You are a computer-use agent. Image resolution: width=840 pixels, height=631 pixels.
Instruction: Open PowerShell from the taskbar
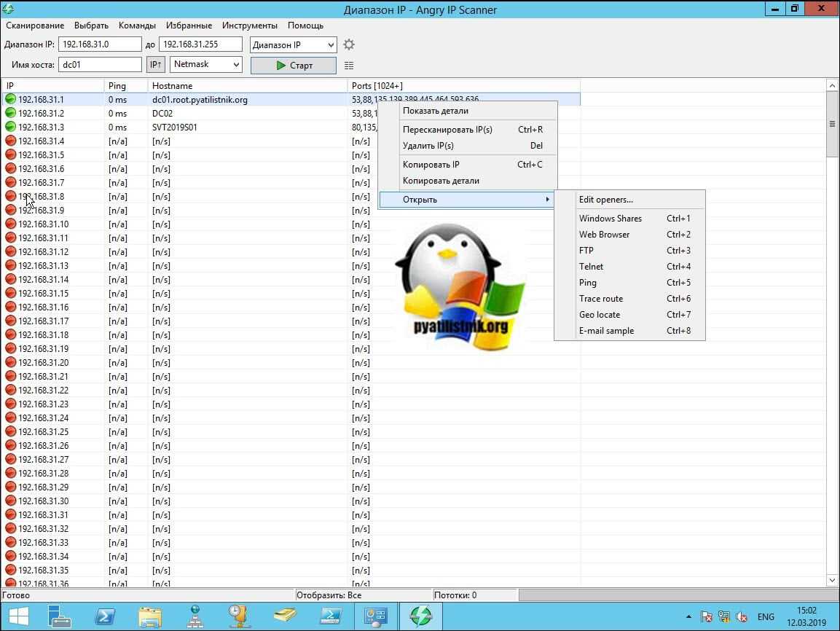(x=104, y=616)
